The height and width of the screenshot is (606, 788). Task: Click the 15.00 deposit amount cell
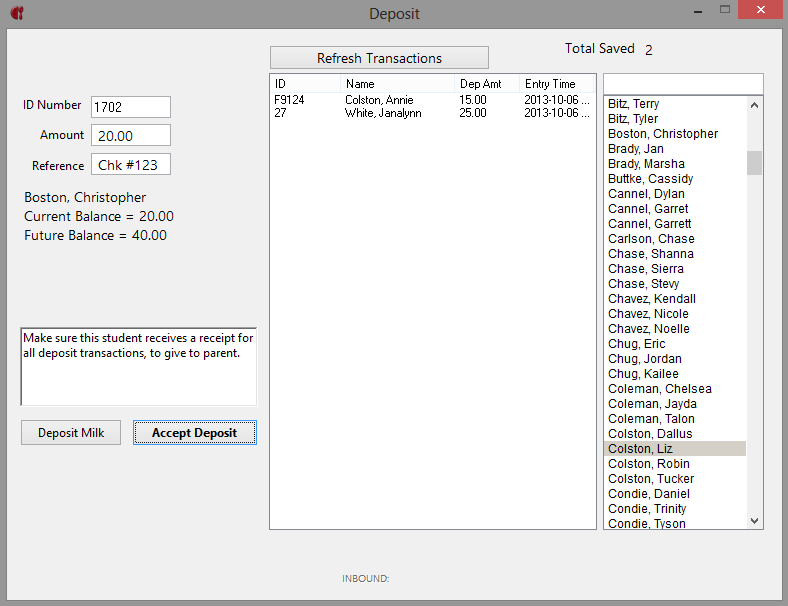click(472, 99)
